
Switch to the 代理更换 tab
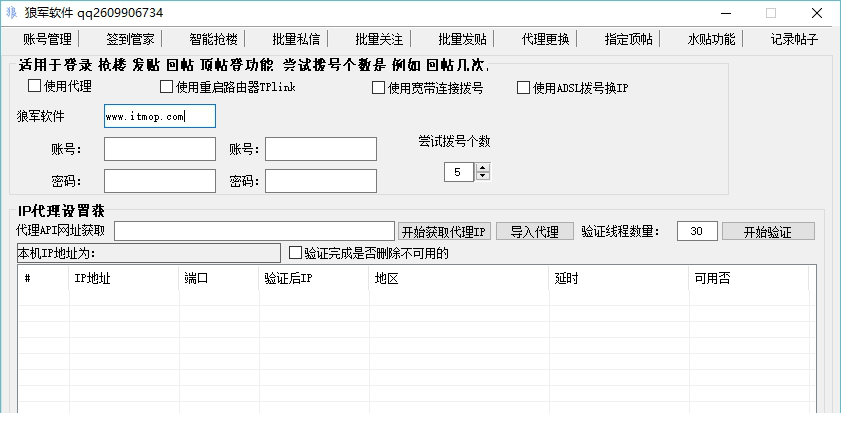pyautogui.click(x=546, y=39)
